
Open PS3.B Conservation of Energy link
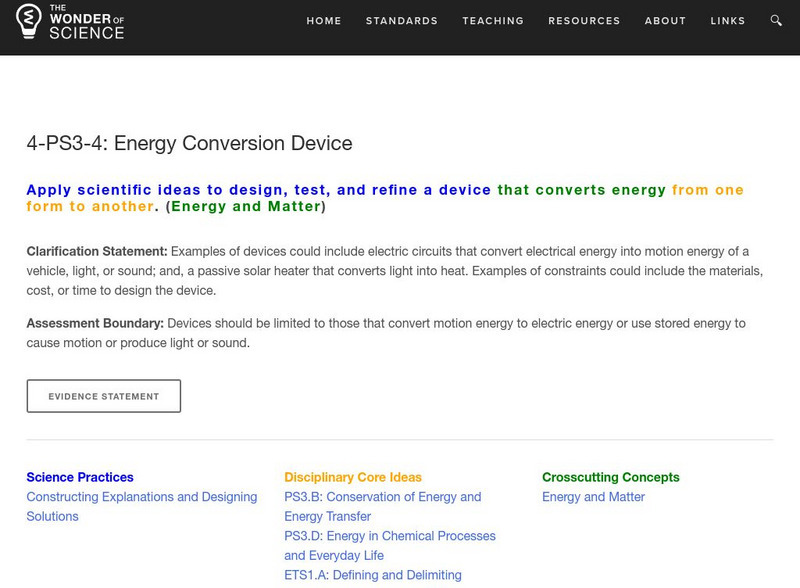382,497
